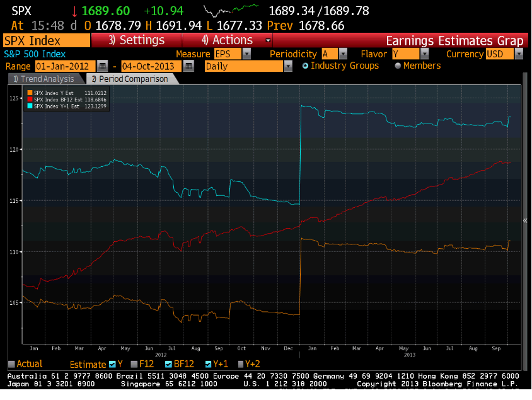Viewport: 532px width, 400px height.
Task: Click the start date 01-Jan-2012 field
Action: tap(66, 66)
